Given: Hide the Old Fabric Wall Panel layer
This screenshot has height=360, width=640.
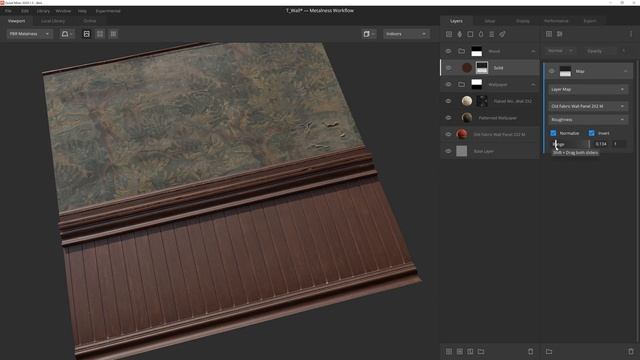Looking at the screenshot, I should [x=448, y=134].
